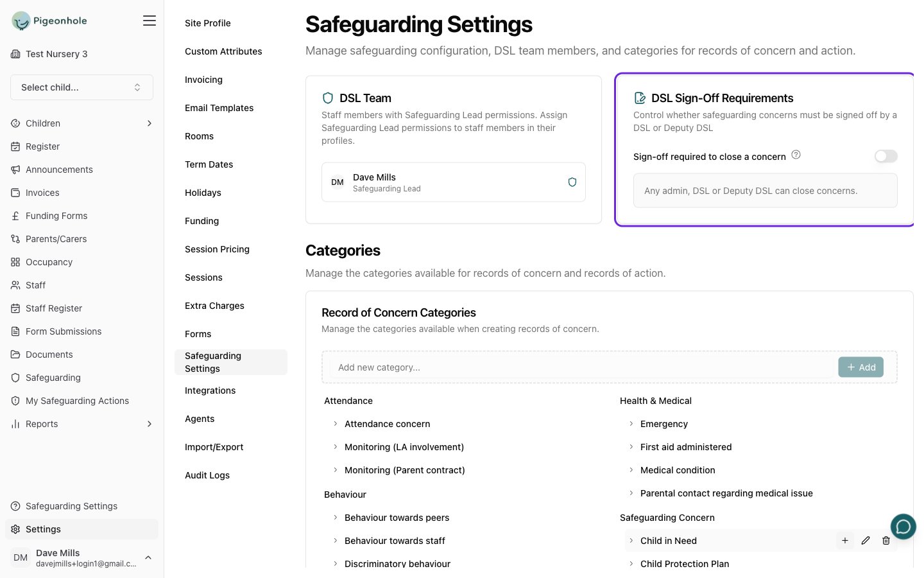Collapse the sidebar using the hamburger menu icon
This screenshot has height=578, width=924.
[150, 21]
